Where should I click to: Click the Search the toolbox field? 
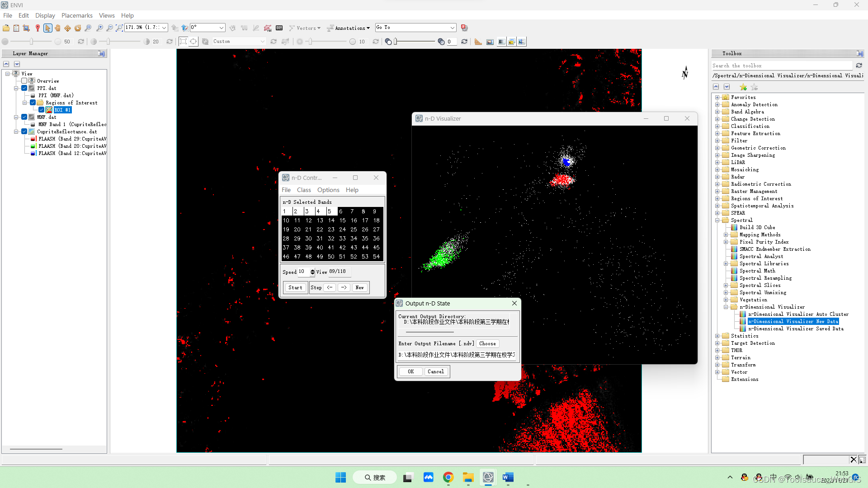tap(781, 66)
